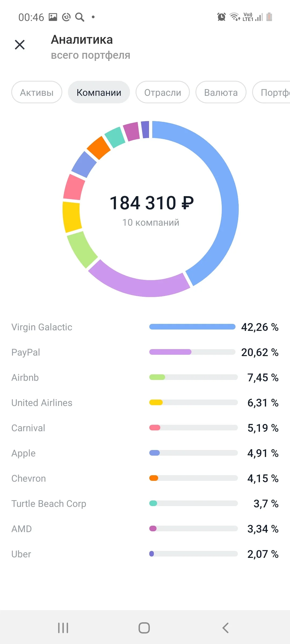Open the Virgin Galactic company row
The height and width of the screenshot is (644, 290).
[x=145, y=327]
